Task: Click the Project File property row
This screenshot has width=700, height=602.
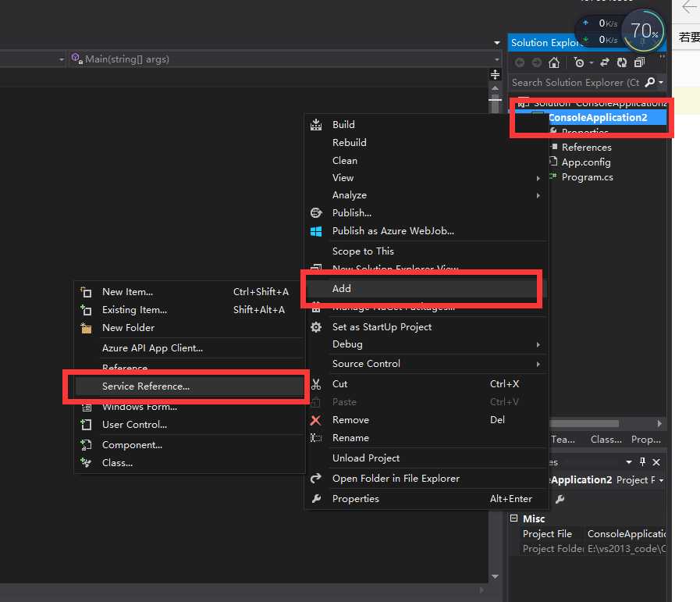Action: pyautogui.click(x=588, y=533)
